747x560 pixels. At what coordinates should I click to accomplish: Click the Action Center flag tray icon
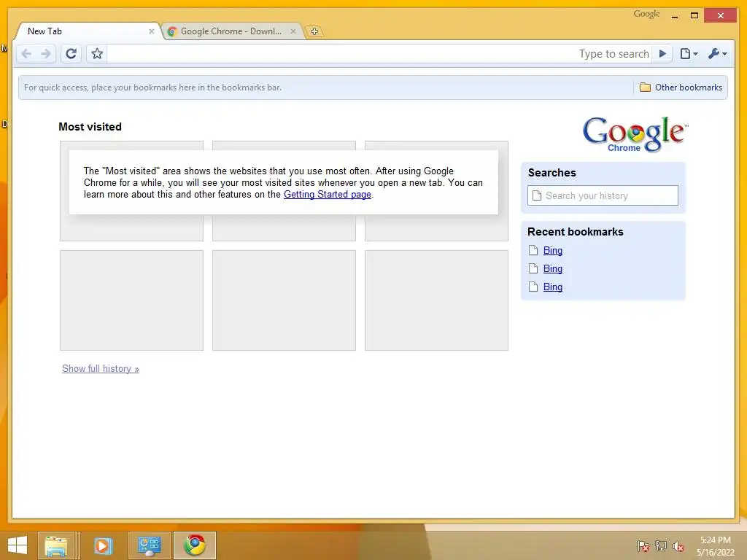tap(643, 545)
